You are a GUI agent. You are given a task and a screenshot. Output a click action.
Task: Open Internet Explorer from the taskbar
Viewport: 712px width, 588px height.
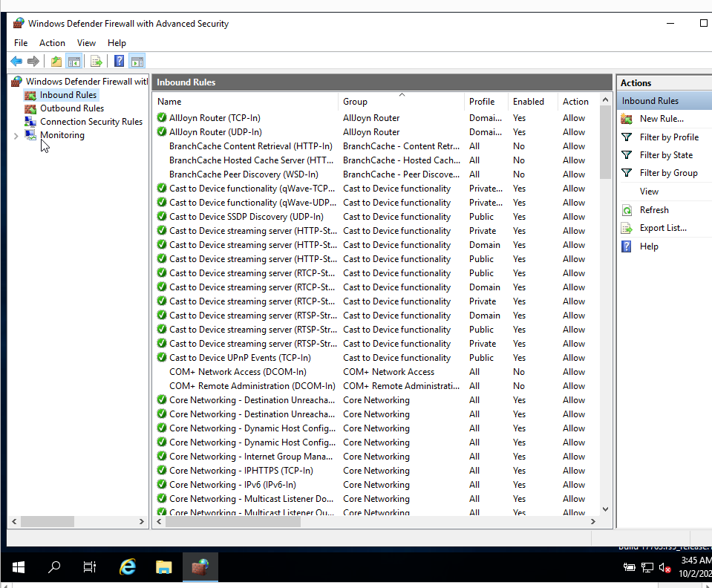[x=128, y=567]
